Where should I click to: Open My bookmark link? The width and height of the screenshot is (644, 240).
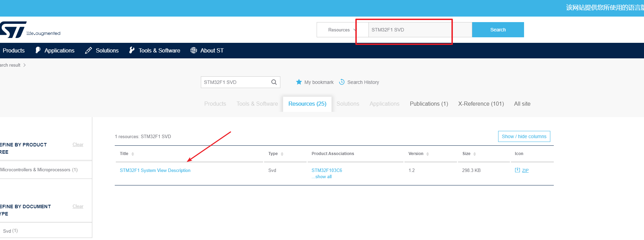coord(319,82)
